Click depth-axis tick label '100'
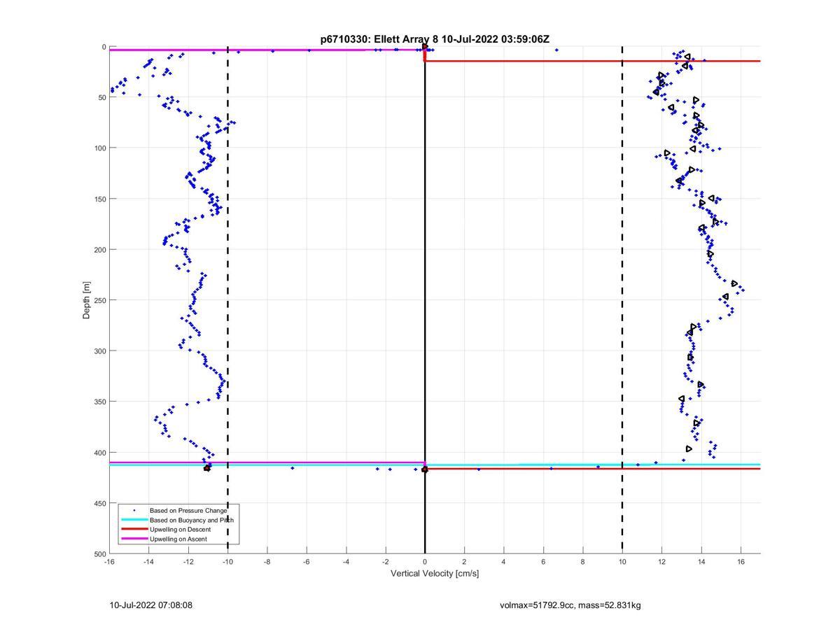The height and width of the screenshot is (622, 840). point(100,148)
